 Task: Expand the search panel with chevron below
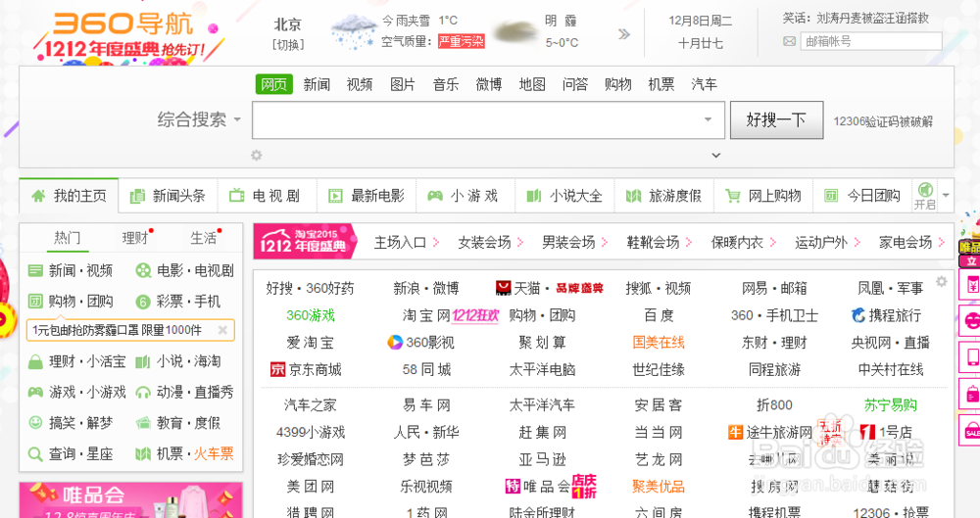(716, 155)
